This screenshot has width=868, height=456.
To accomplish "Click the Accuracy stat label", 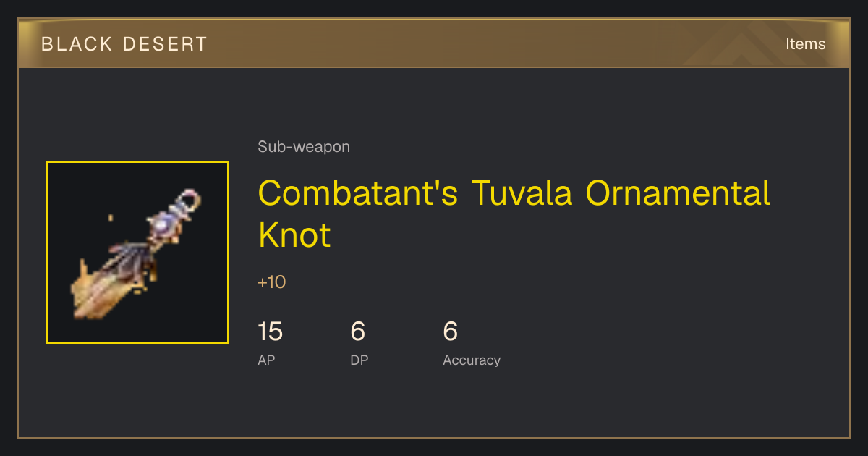I will pyautogui.click(x=472, y=360).
